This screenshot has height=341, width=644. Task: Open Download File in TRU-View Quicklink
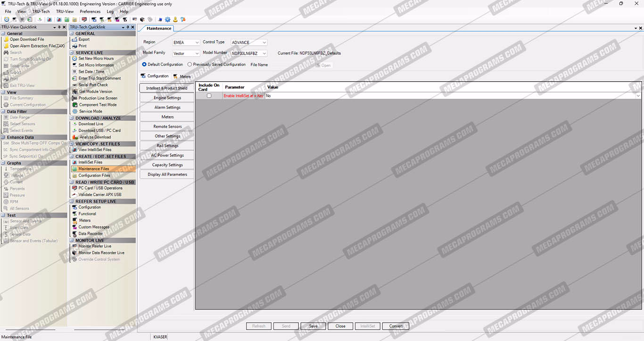(x=27, y=40)
